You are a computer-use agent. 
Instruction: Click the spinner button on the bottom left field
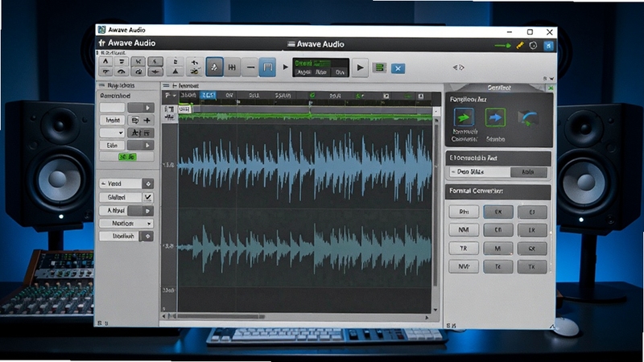(147, 237)
